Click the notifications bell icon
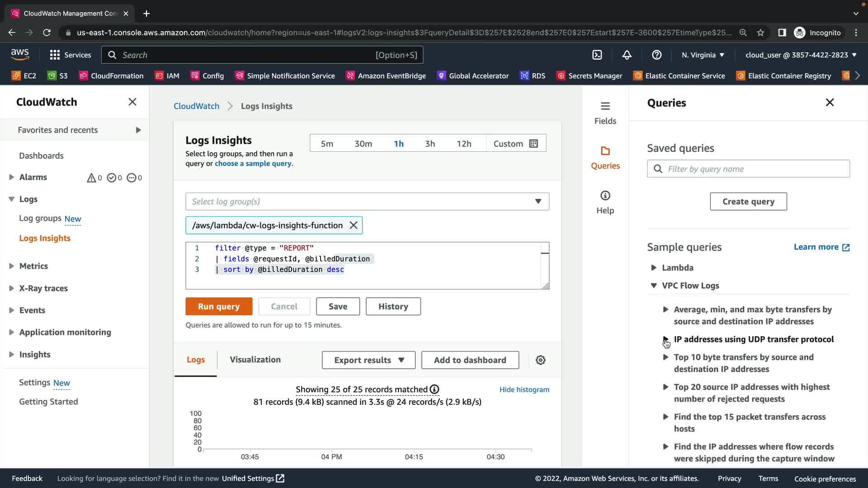 click(627, 55)
